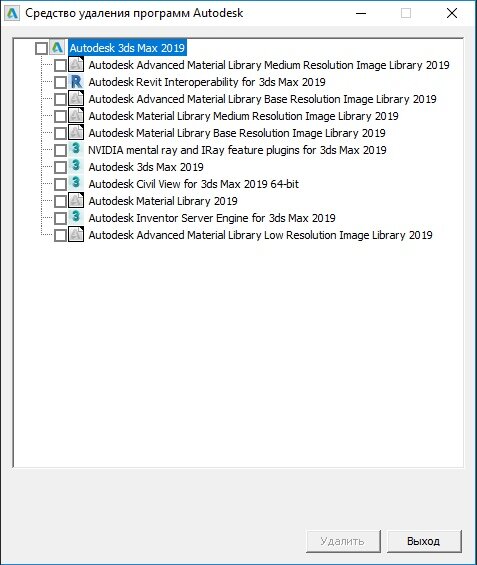Image resolution: width=477 pixels, height=565 pixels.
Task: Click icon of Advanced Material Library Medium Resolution
Action: [x=76, y=65]
